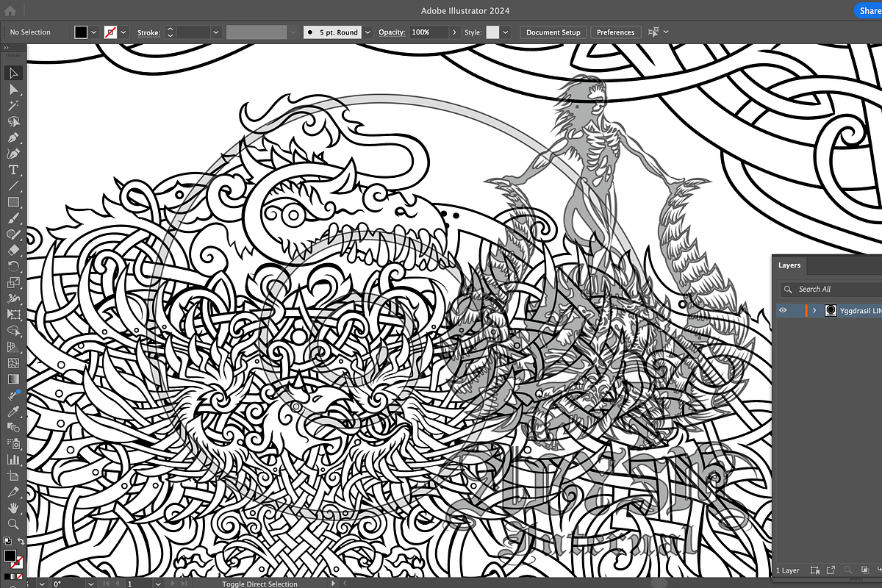Image resolution: width=882 pixels, height=588 pixels.
Task: Open the 5 pt. Round brush dropdown
Action: pos(367,32)
